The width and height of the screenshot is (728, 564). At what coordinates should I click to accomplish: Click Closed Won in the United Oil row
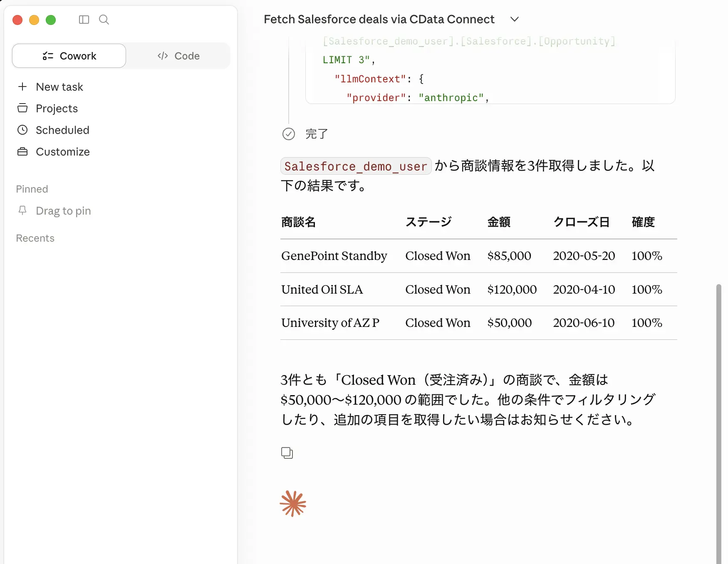[438, 289]
